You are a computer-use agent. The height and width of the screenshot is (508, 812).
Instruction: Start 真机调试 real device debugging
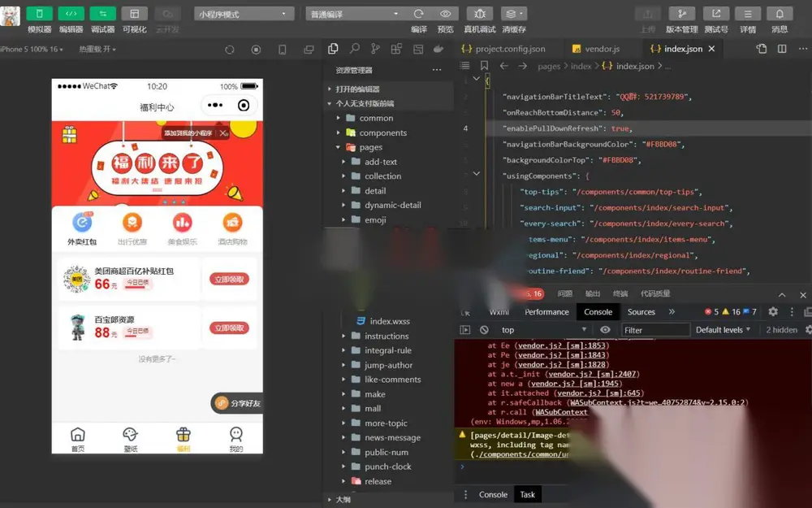coord(480,14)
